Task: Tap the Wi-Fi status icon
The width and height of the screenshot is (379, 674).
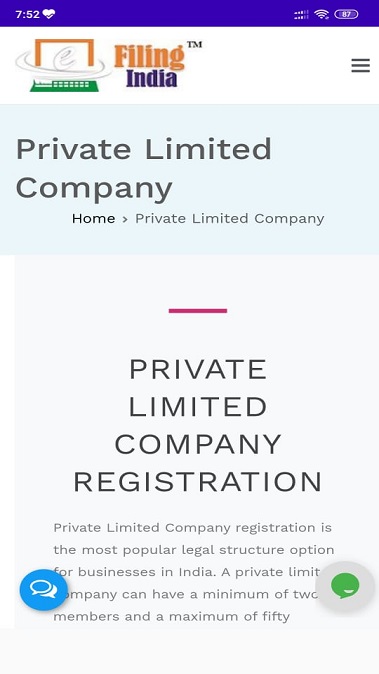Action: 321,14
